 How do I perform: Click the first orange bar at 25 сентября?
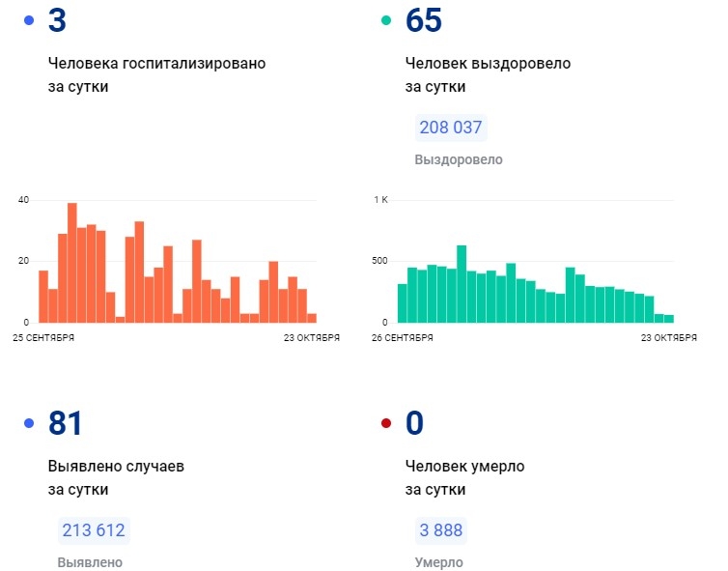point(43,296)
